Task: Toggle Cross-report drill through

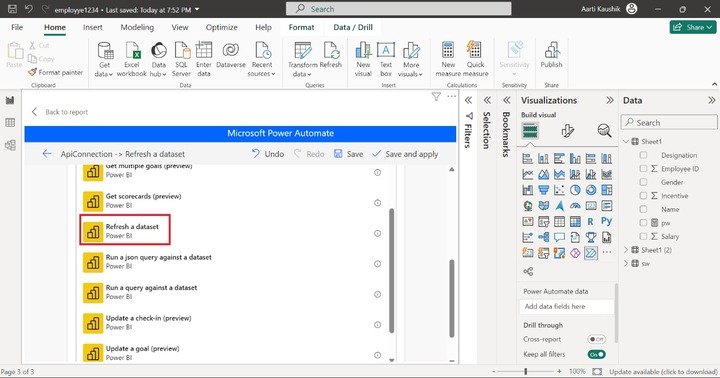Action: coord(596,339)
